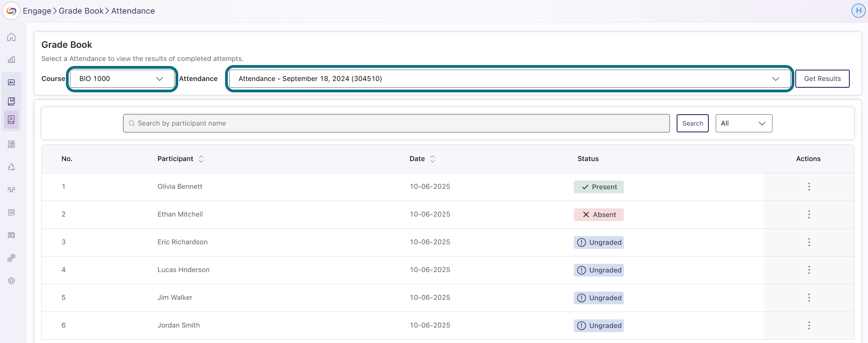Click participant name Eric Richardson
This screenshot has width=868, height=343.
coord(182,242)
